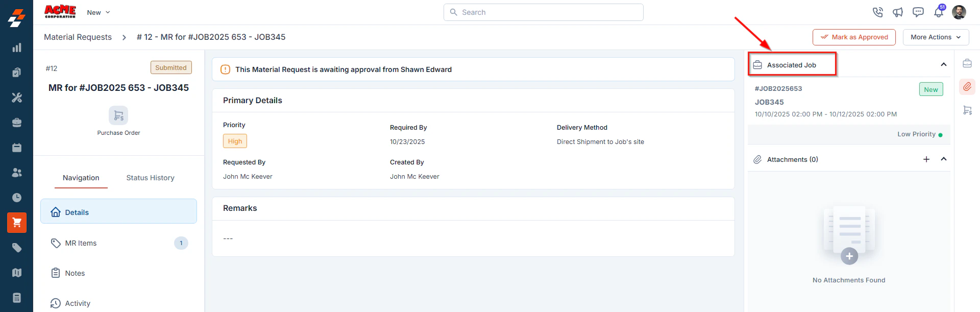Open the price tag icon in sidebar
Image resolution: width=980 pixels, height=312 pixels.
pos(17,248)
